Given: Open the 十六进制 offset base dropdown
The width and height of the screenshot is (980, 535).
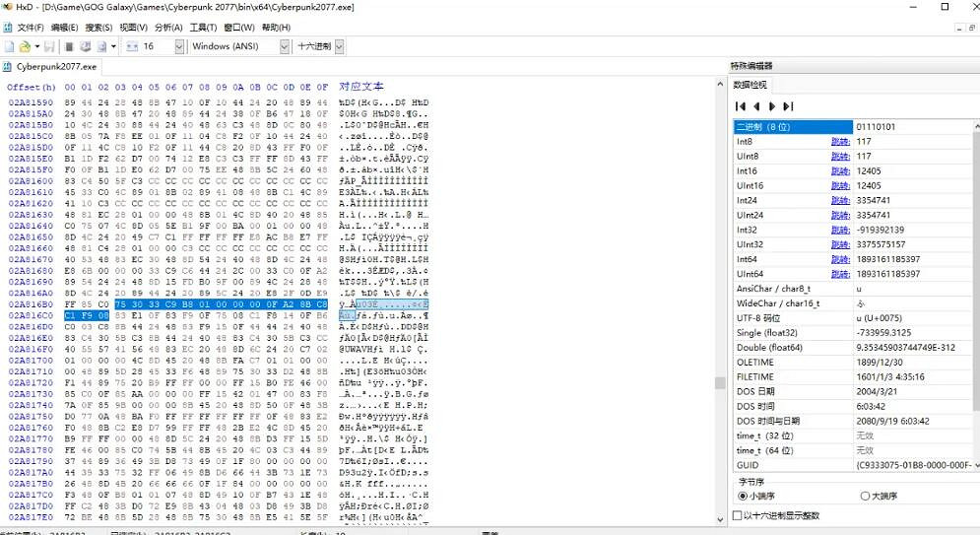Looking at the screenshot, I should [x=340, y=47].
